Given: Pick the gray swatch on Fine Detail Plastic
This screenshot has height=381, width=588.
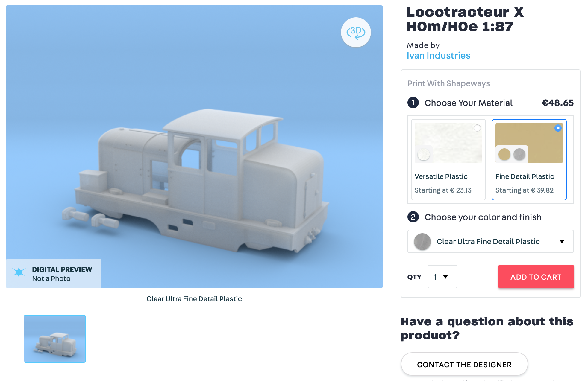Looking at the screenshot, I should point(519,155).
